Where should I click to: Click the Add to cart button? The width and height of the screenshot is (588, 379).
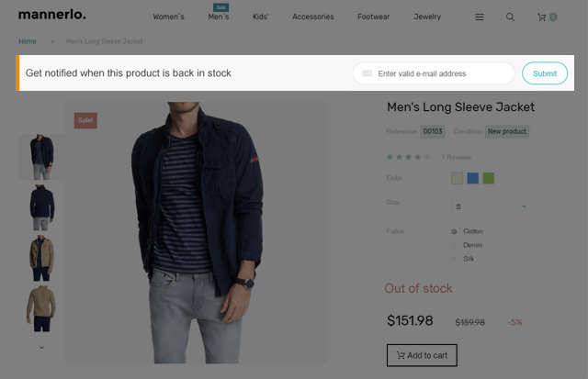[x=422, y=355]
